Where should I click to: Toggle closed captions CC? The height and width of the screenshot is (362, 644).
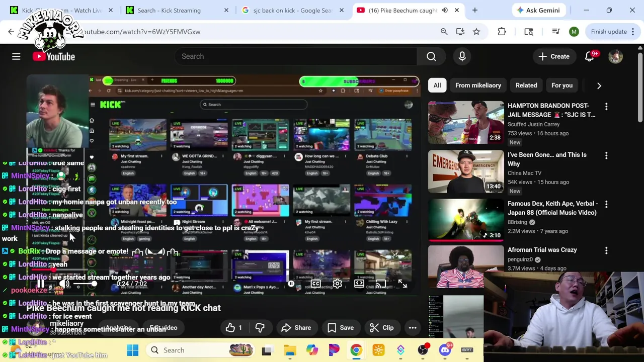pyautogui.click(x=315, y=284)
